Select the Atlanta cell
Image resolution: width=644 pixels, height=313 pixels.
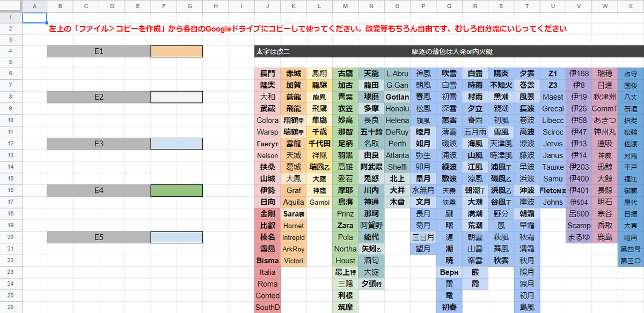tap(397, 155)
